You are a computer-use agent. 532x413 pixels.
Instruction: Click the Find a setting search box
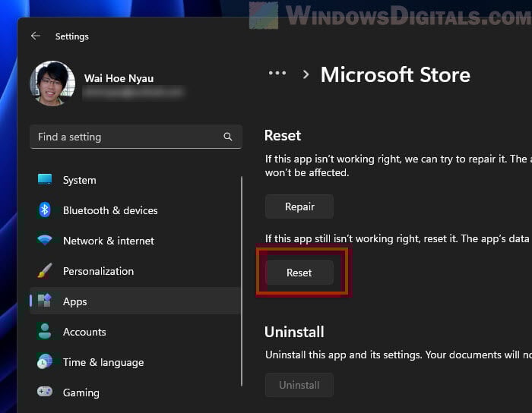click(x=136, y=137)
